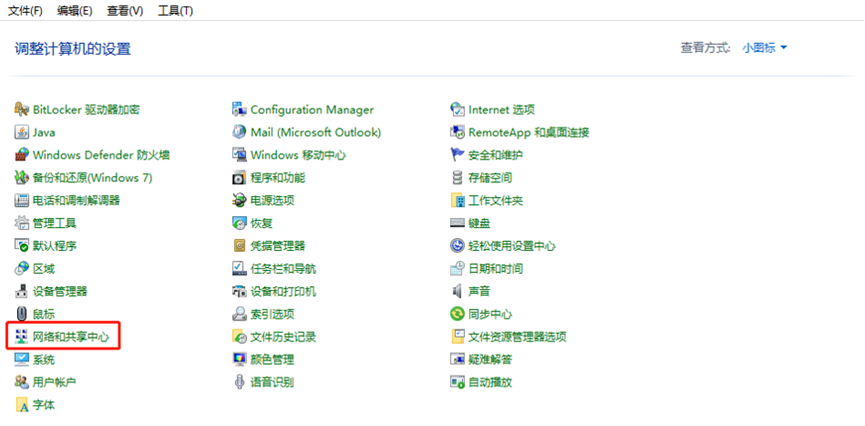Open the 电源选项 link
The height and width of the screenshot is (426, 865).
tap(272, 200)
